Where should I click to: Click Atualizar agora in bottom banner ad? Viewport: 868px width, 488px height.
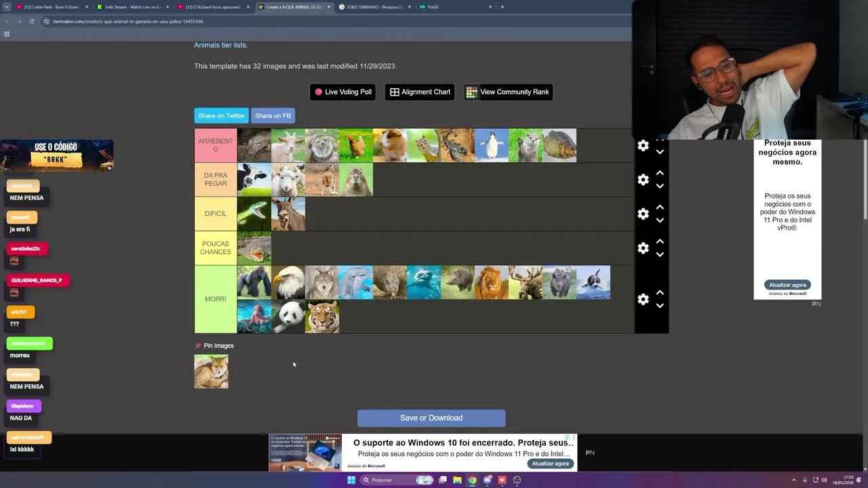click(x=550, y=464)
